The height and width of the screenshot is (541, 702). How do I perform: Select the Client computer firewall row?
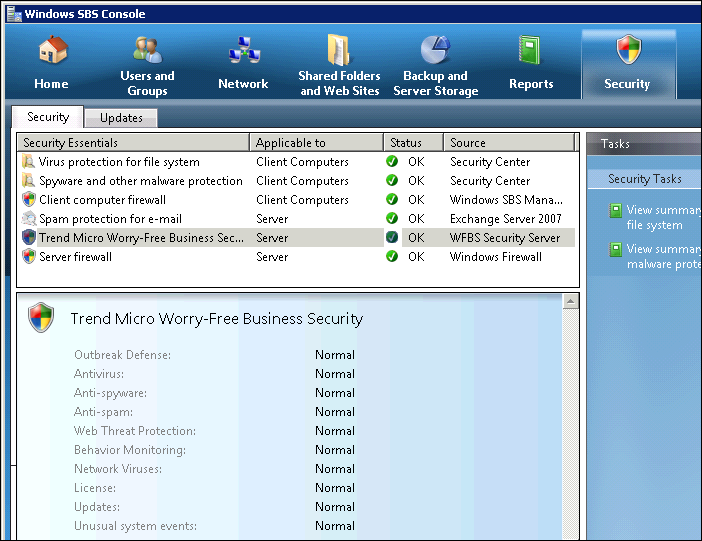point(298,199)
